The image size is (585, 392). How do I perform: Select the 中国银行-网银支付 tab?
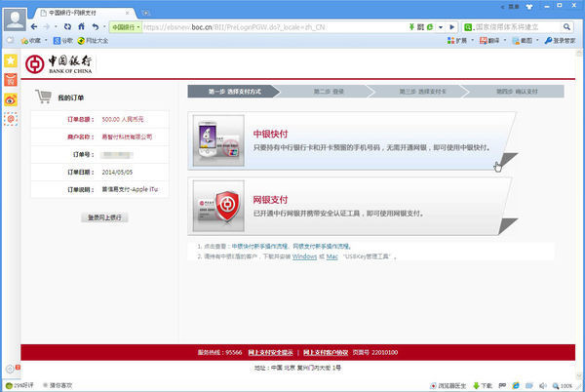84,13
